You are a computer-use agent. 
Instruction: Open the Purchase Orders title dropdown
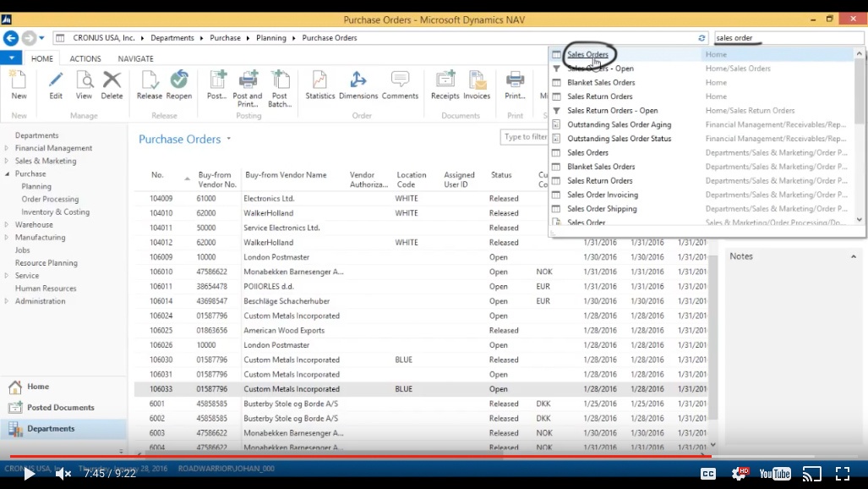(228, 140)
